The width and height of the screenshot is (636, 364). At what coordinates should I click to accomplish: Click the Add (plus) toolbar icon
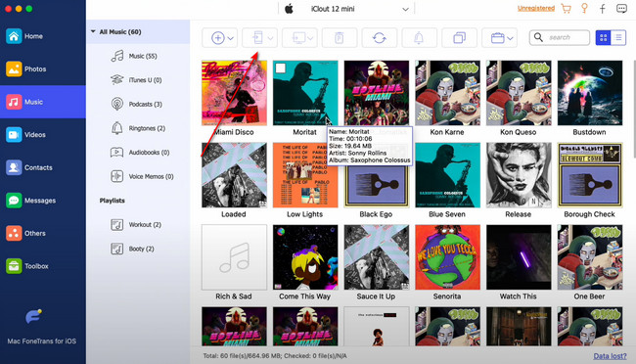click(217, 38)
